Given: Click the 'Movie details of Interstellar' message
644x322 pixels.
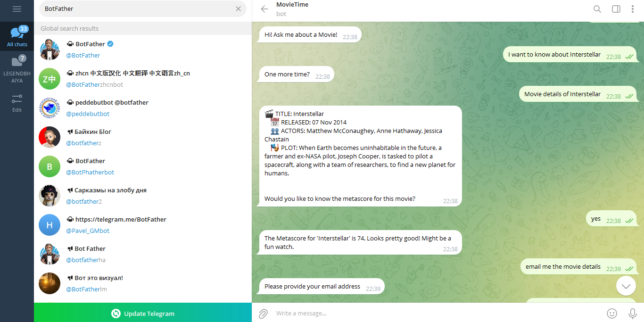Looking at the screenshot, I should tap(578, 94).
